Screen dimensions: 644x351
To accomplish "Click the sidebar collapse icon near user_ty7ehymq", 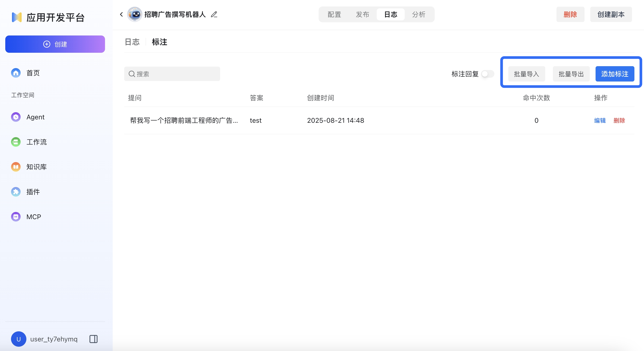I will (93, 339).
